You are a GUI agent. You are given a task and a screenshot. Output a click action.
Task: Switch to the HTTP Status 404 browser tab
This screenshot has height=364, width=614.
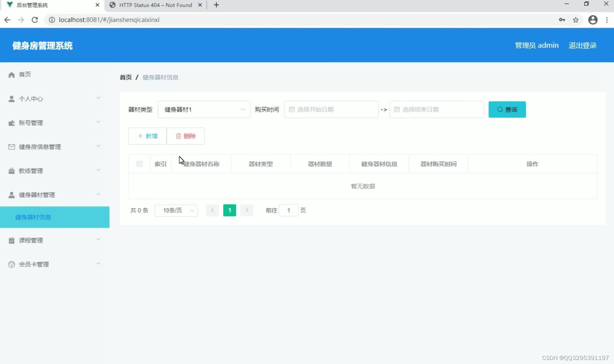click(x=155, y=5)
